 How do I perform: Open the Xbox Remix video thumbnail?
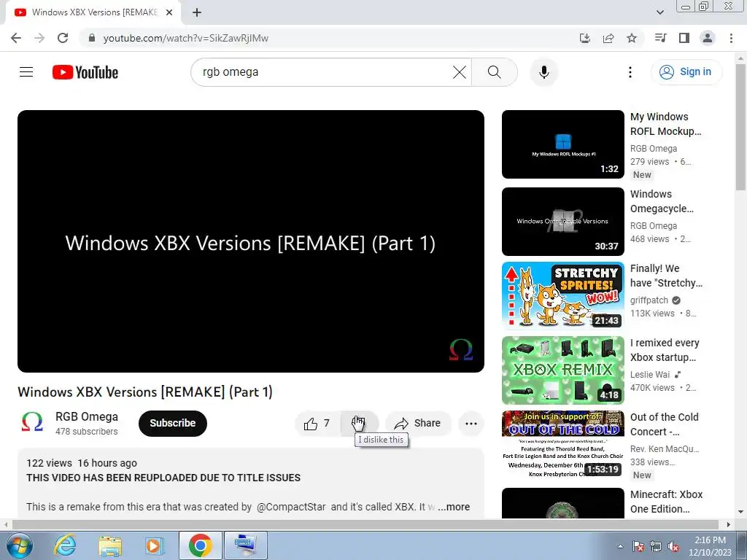[x=562, y=370]
